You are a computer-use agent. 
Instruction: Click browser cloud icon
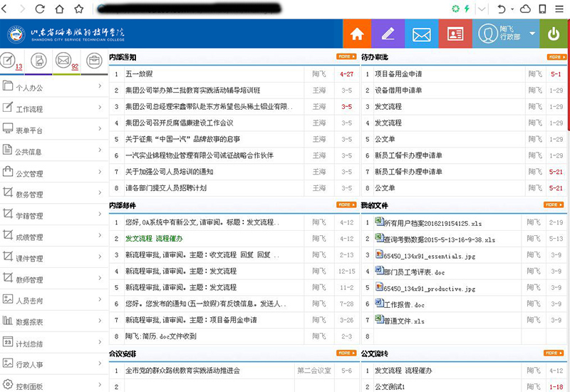(525, 9)
